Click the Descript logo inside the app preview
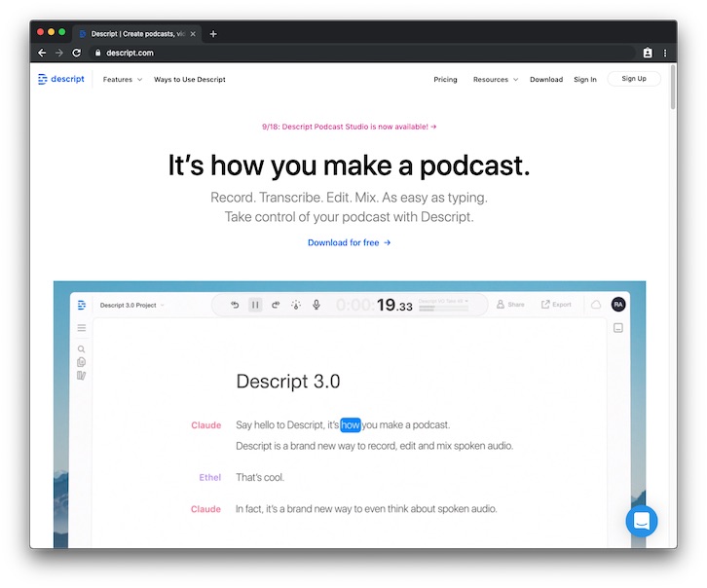This screenshot has height=588, width=707. pyautogui.click(x=82, y=305)
